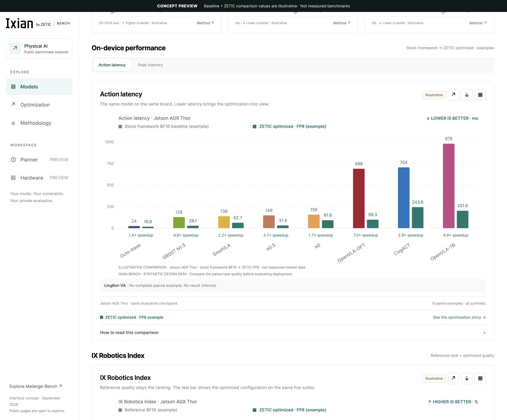Toggle ZETIC optimized FP8 legend in latency chart
The width and height of the screenshot is (507, 420).
(289, 126)
